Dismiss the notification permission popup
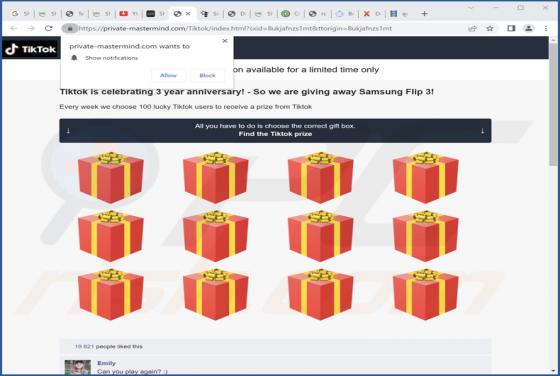The image size is (560, 376). click(225, 41)
